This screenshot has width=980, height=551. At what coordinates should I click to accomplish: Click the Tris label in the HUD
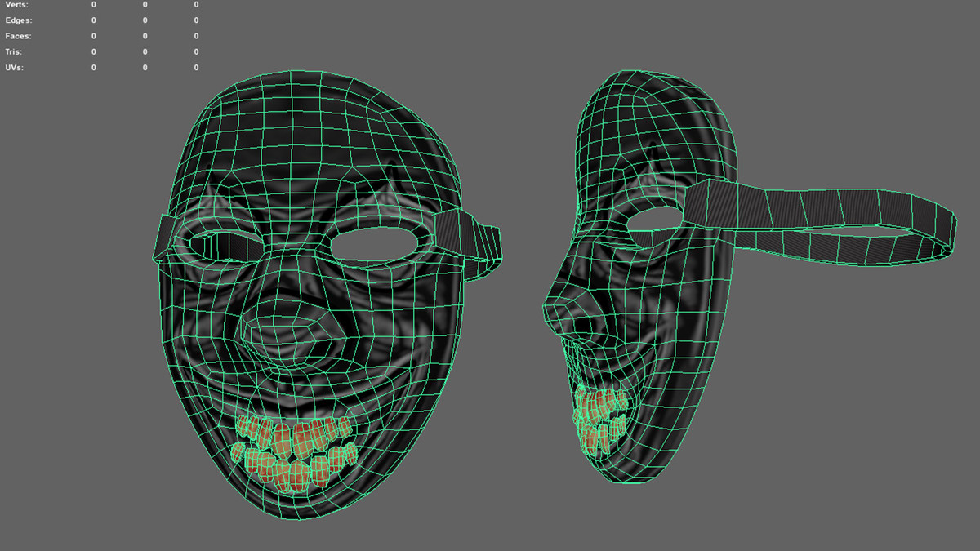click(15, 51)
